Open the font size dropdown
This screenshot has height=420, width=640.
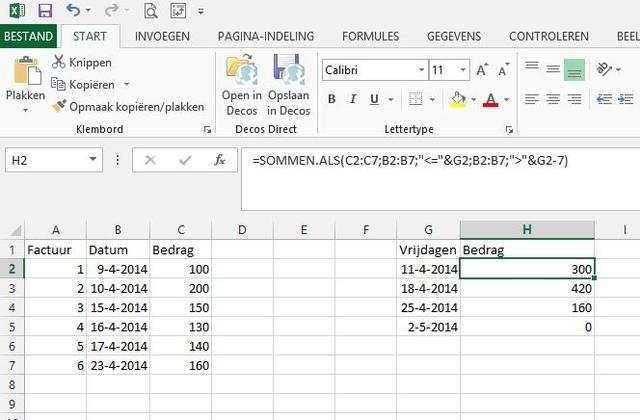(465, 71)
